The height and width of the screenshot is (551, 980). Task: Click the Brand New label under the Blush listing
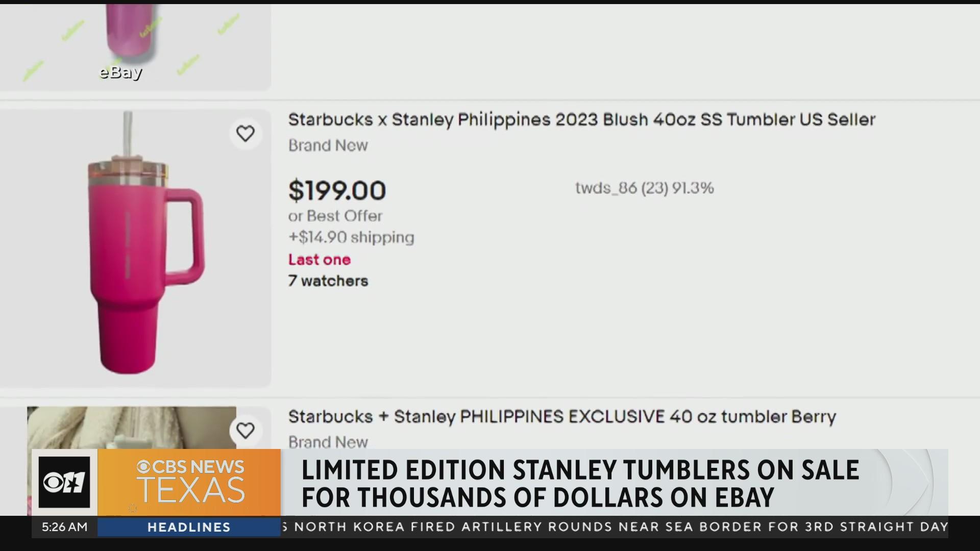(328, 145)
